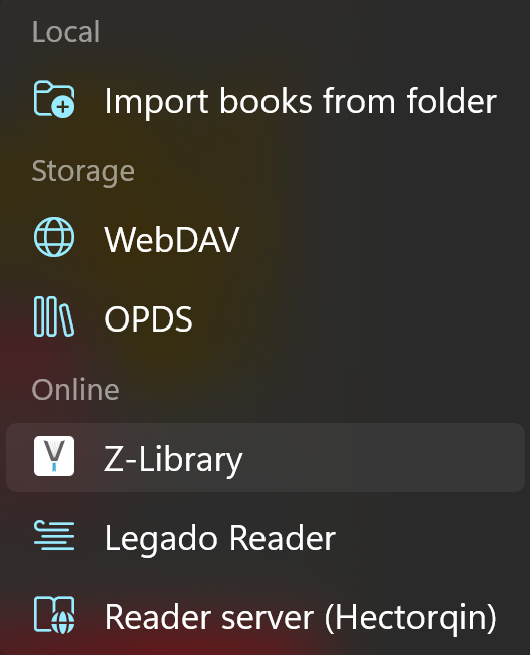Click the "Storage" section header

pyautogui.click(x=83, y=171)
